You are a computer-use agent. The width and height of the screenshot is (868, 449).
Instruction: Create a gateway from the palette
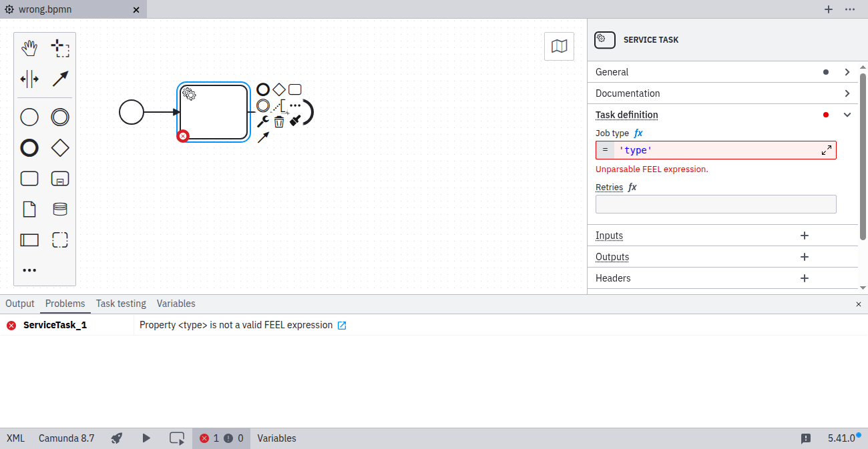pyautogui.click(x=60, y=148)
